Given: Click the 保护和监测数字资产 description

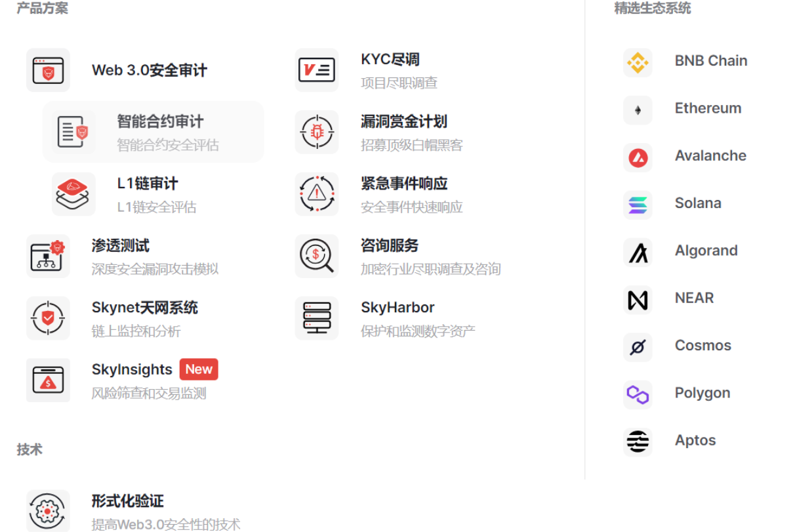Looking at the screenshot, I should pyautogui.click(x=418, y=331).
